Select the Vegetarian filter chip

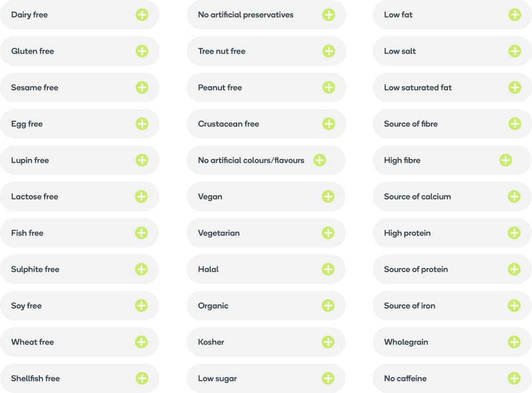pos(328,233)
